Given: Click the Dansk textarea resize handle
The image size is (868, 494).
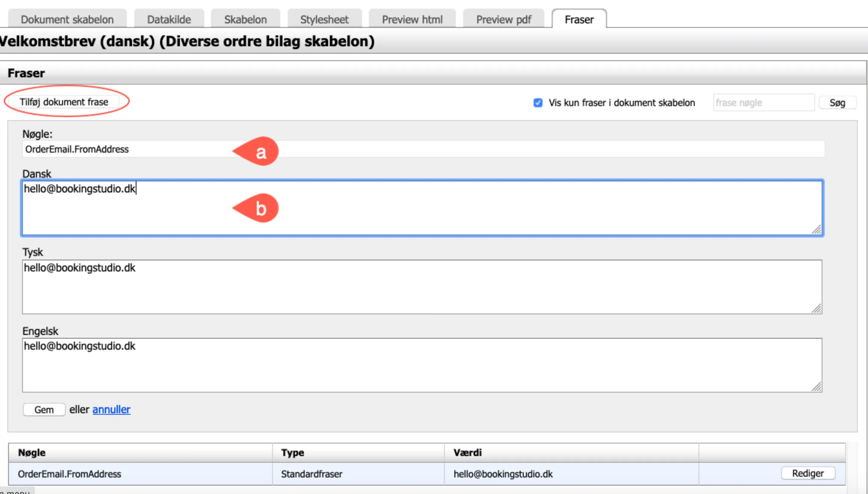Looking at the screenshot, I should point(817,230).
